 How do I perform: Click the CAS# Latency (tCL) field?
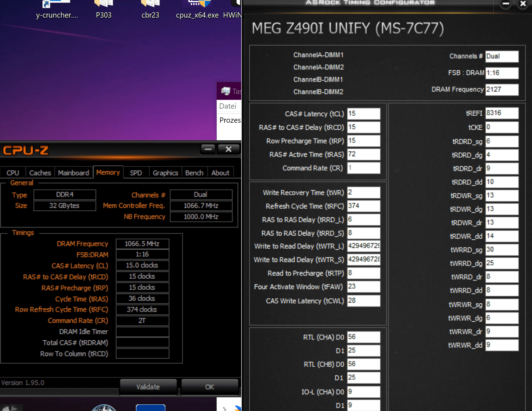[364, 114]
